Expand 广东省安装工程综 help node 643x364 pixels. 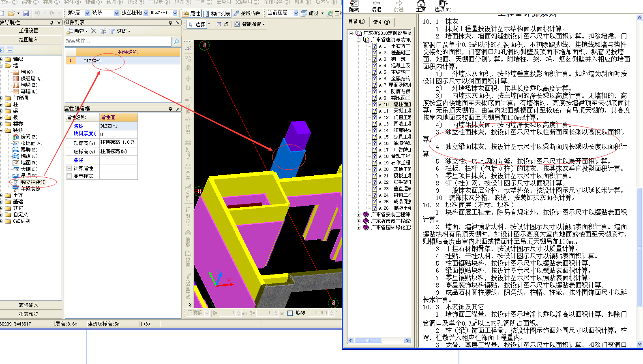click(358, 215)
